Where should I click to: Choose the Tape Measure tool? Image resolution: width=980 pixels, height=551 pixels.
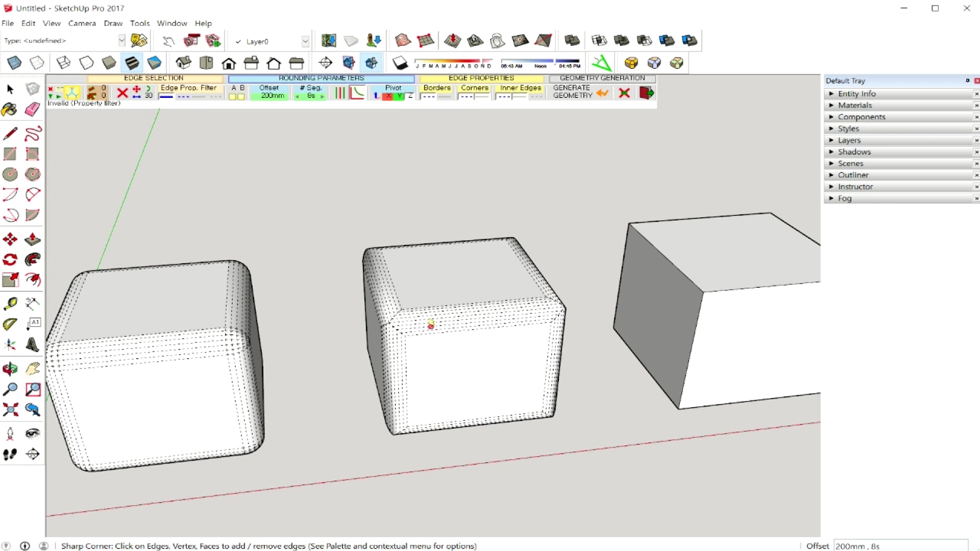click(x=10, y=304)
